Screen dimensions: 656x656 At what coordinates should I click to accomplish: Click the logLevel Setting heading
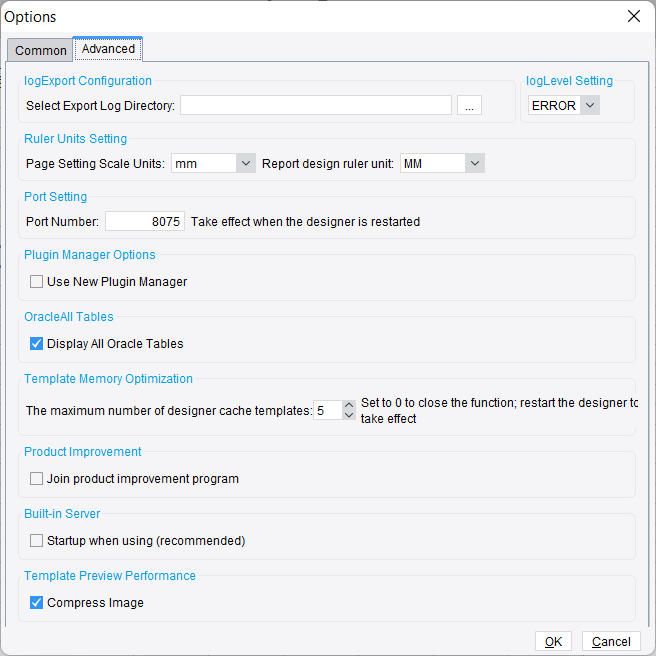pyautogui.click(x=569, y=81)
